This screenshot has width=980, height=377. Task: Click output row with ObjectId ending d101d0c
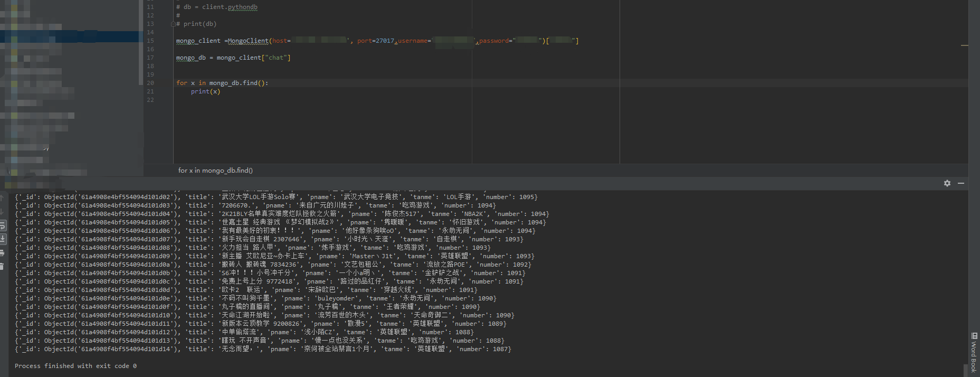[269, 281]
